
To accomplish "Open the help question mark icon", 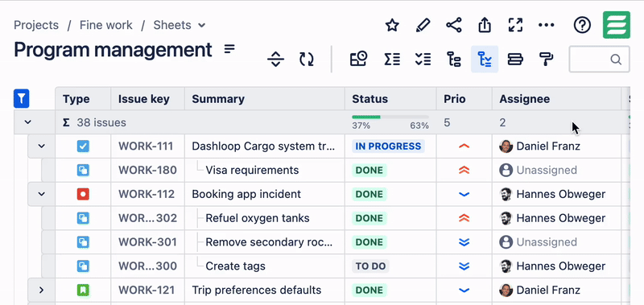I will point(582,25).
